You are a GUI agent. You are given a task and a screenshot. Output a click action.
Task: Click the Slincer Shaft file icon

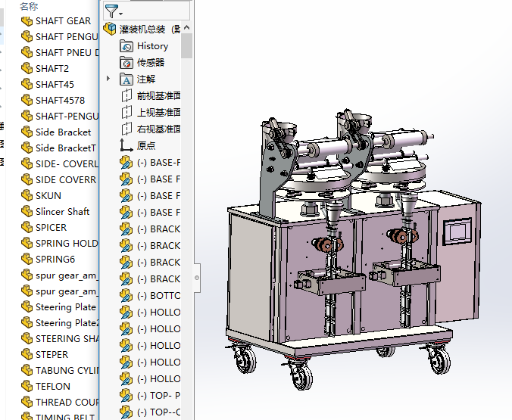(27, 211)
